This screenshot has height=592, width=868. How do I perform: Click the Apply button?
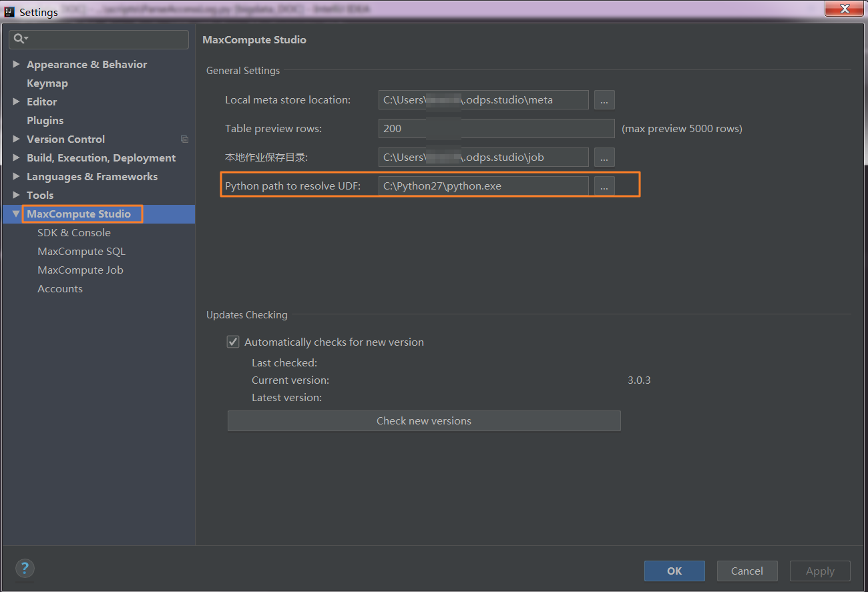coord(820,571)
